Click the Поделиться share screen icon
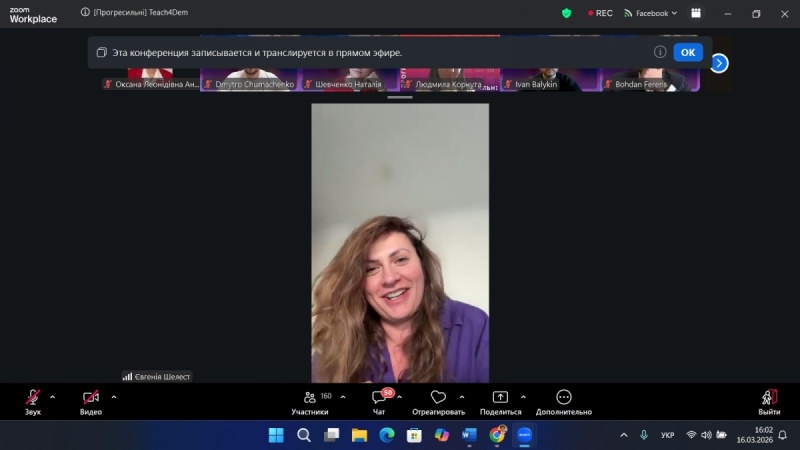This screenshot has height=450, width=800. [x=500, y=398]
